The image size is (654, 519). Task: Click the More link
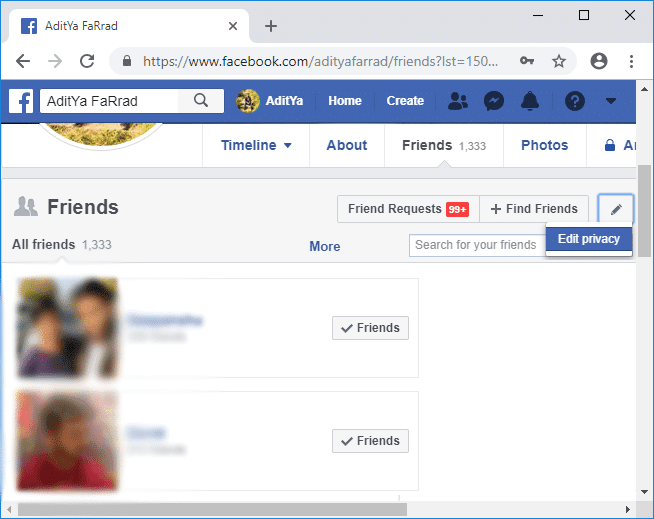pos(324,246)
